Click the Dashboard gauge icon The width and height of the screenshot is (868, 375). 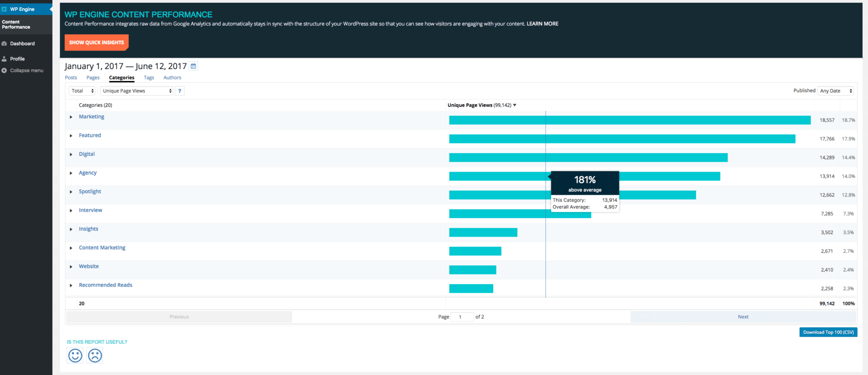pos(4,44)
